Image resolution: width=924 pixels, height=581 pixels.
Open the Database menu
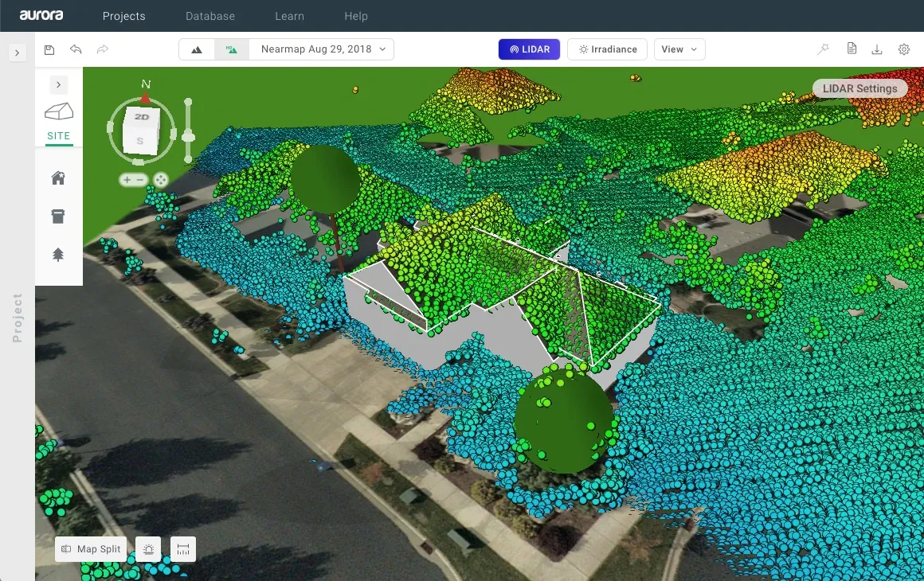(210, 16)
